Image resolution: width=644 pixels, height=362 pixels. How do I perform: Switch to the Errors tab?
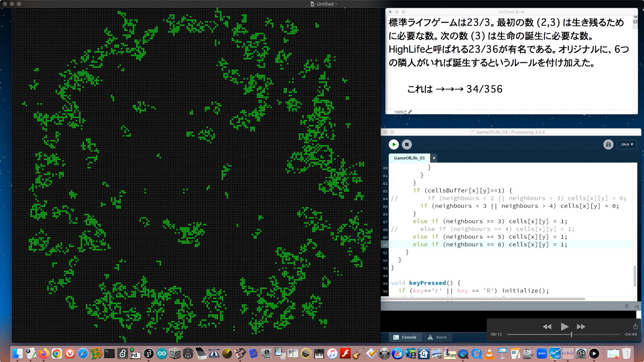click(437, 337)
